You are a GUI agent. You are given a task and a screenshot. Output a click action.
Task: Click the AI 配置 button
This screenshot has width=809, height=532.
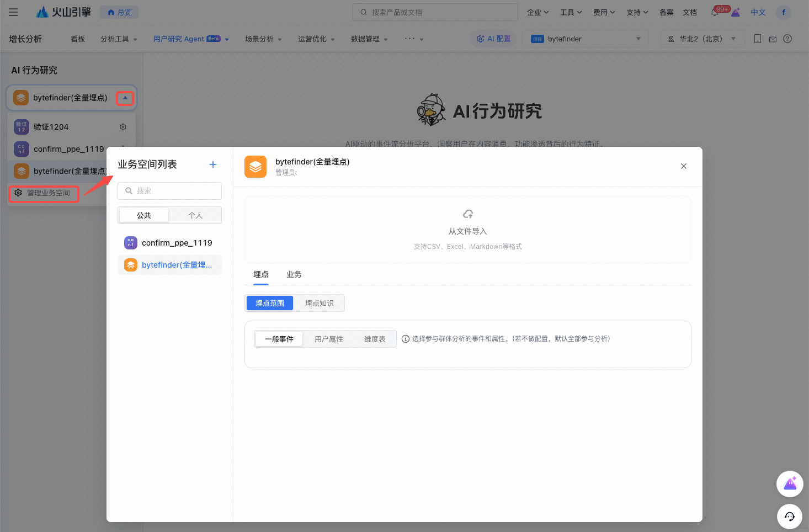click(494, 39)
